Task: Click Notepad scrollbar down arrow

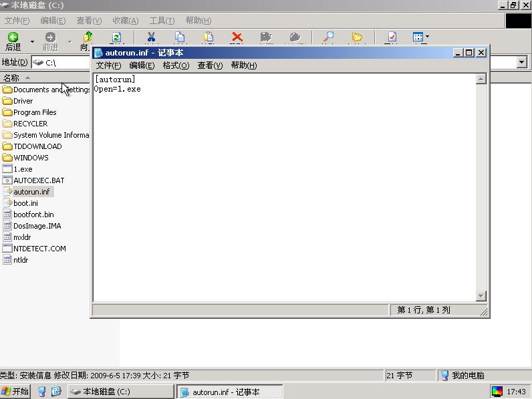Action: [481, 295]
